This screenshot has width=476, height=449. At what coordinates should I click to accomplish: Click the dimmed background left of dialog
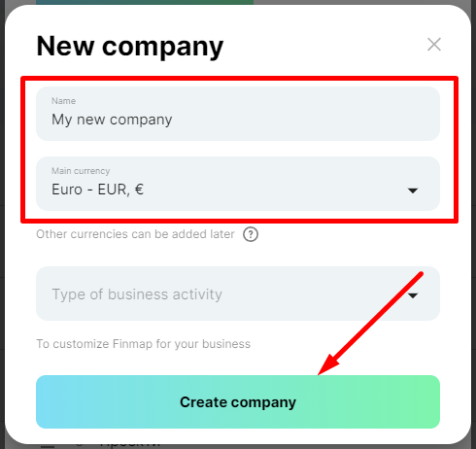(x=2, y=226)
